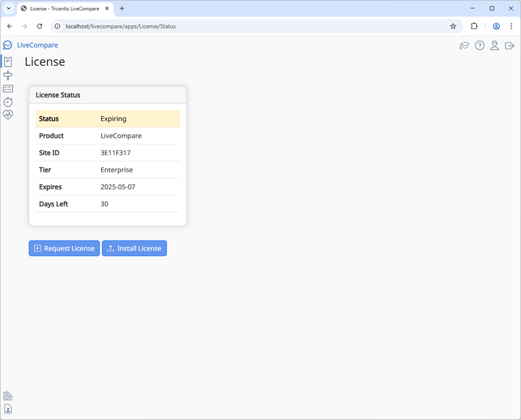Click the expiry date 2025-05-07

[118, 187]
